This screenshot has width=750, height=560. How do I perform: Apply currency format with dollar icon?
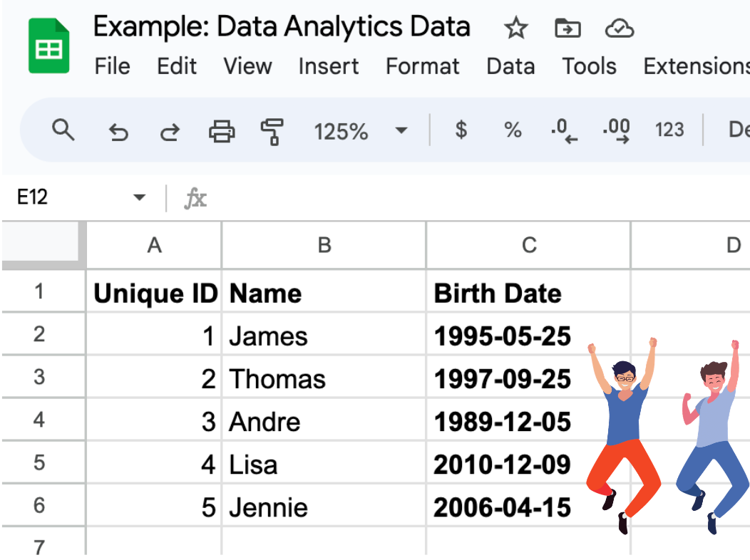coord(461,130)
